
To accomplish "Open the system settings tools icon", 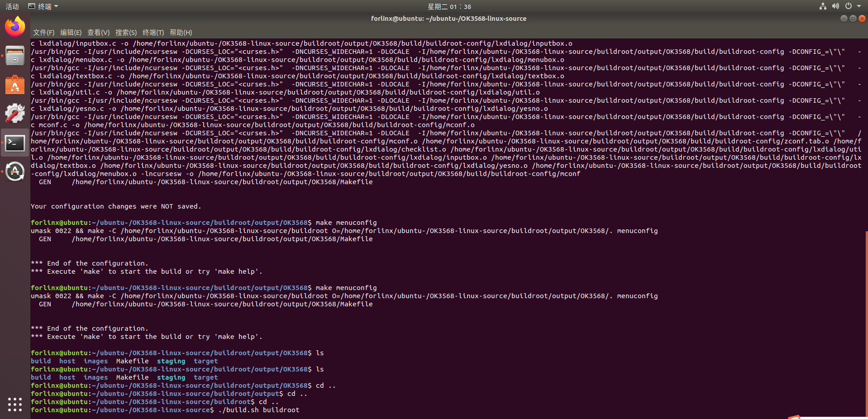I will [15, 114].
